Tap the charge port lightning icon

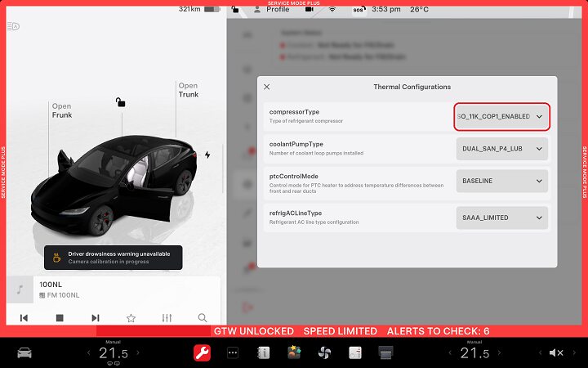click(x=207, y=155)
